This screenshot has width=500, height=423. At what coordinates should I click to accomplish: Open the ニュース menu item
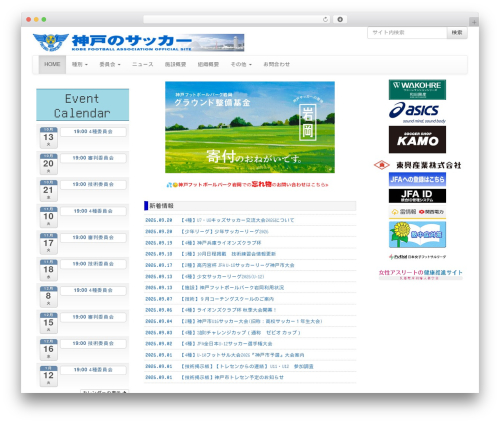143,64
